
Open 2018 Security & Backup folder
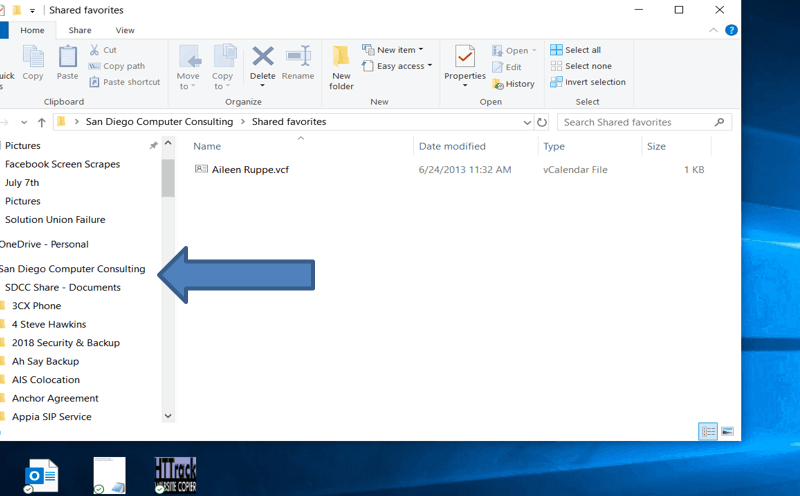click(x=66, y=342)
